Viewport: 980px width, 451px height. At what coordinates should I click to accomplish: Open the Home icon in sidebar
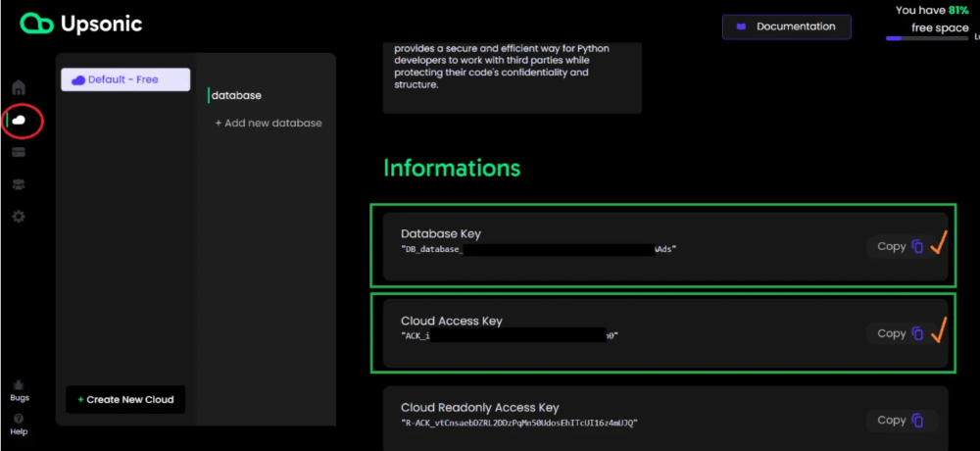[19, 87]
